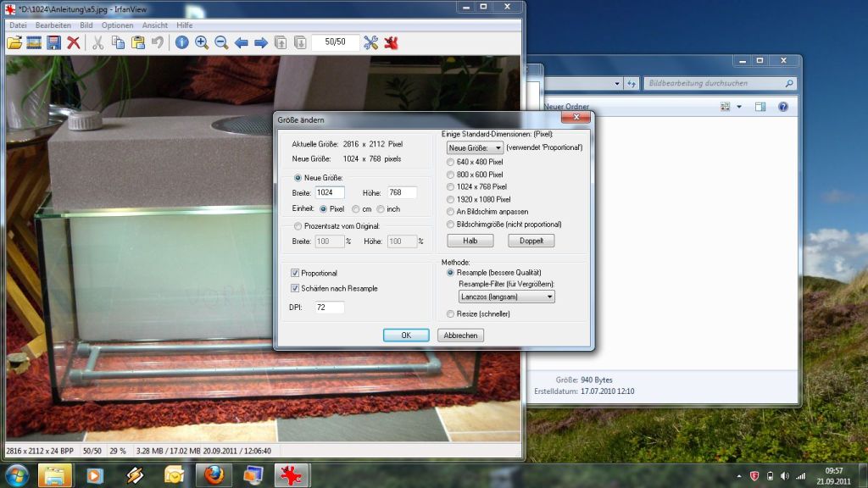Click the Open file folder icon

pos(14,42)
